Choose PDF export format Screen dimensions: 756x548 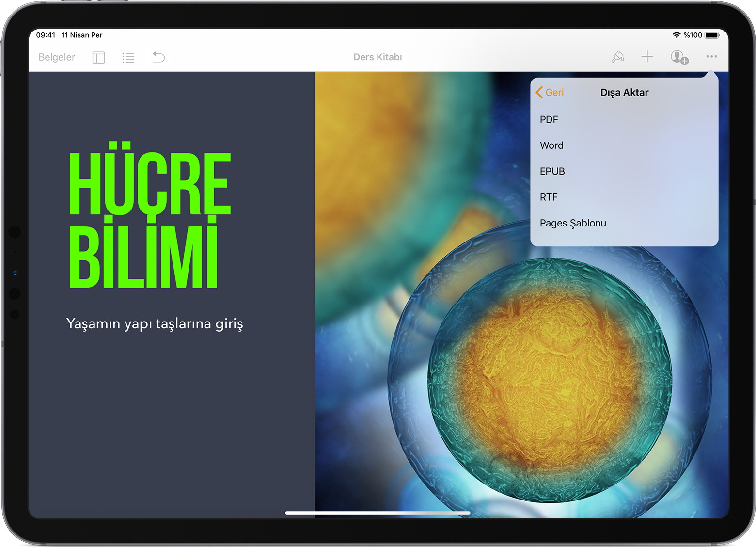point(549,119)
